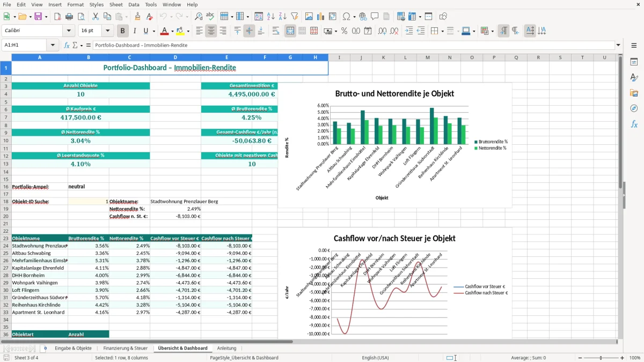Screen dimensions: 644x362
Task: Toggle Wrap Text
Action: click(276, 31)
